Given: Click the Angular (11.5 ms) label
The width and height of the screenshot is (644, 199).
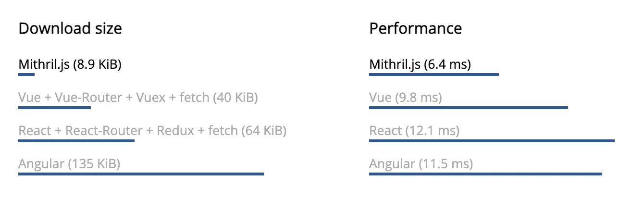Looking at the screenshot, I should 421,164.
